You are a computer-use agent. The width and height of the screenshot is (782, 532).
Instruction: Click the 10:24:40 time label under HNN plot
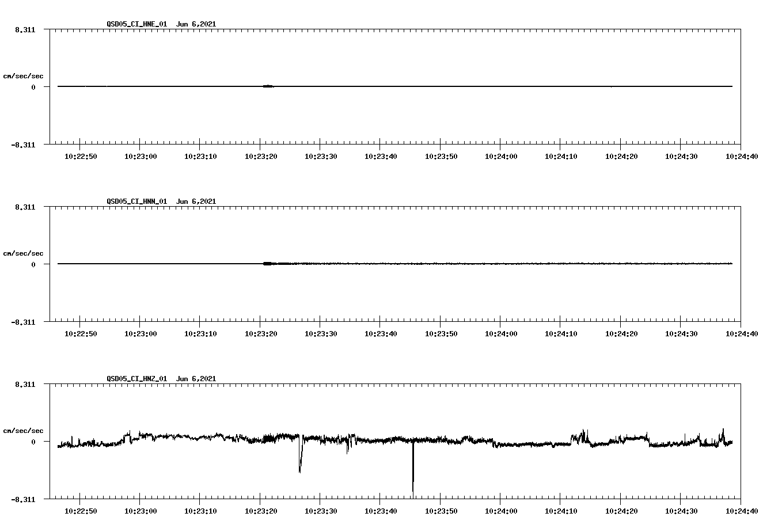pos(741,333)
